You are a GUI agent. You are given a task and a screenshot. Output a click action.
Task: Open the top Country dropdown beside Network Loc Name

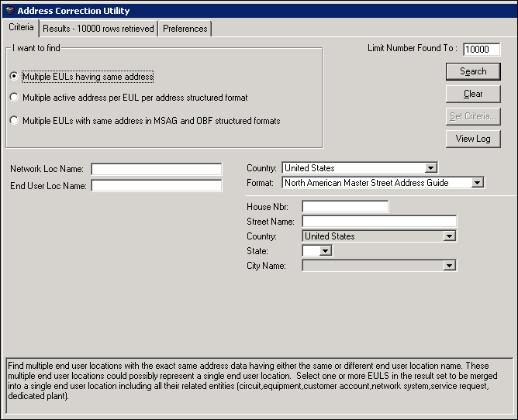coord(430,167)
